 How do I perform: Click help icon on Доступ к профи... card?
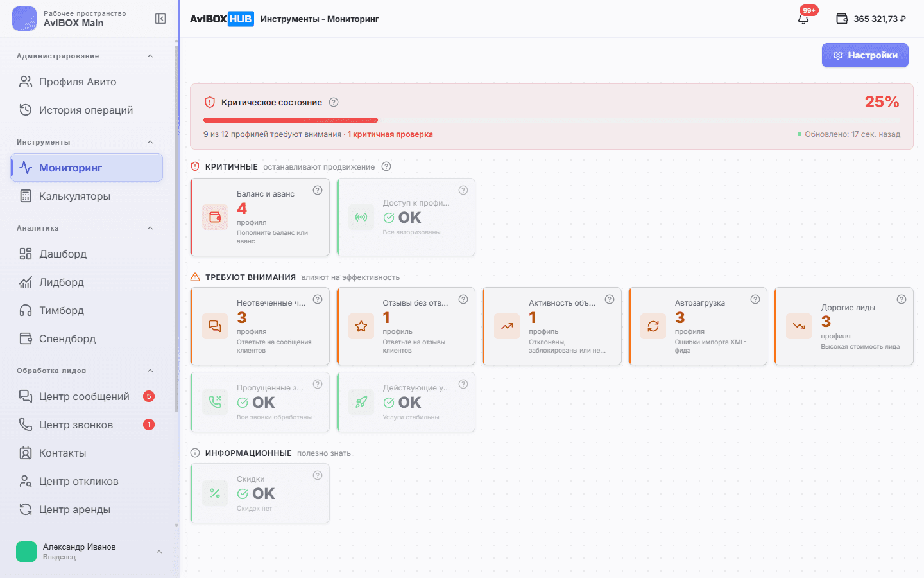pos(463,190)
